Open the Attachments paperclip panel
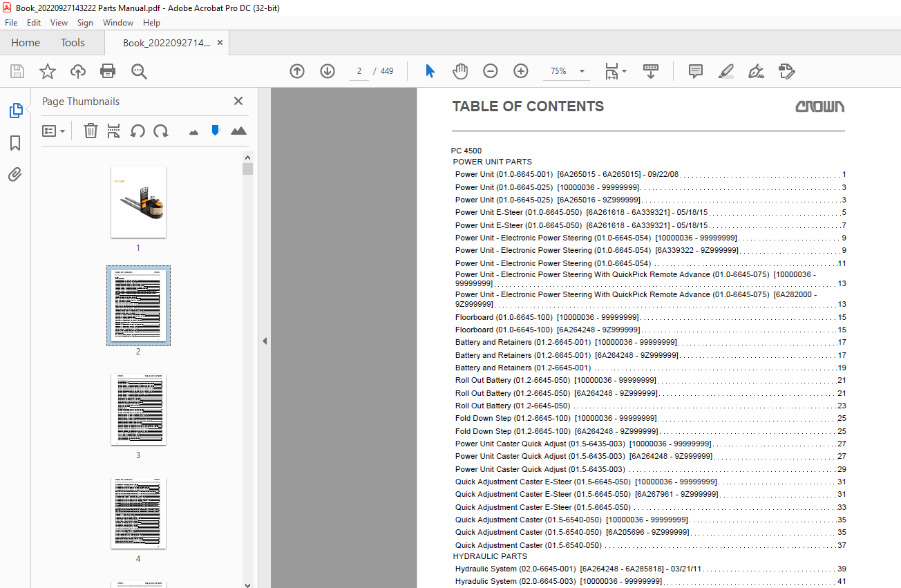Viewport: 901px width, 588px height. (15, 174)
